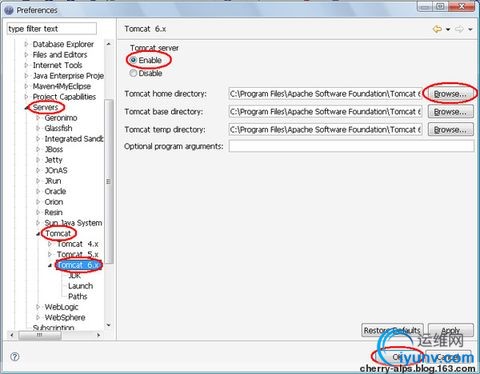Click the horizontal scrollbar right arrow
The image size is (480, 374).
(x=98, y=335)
